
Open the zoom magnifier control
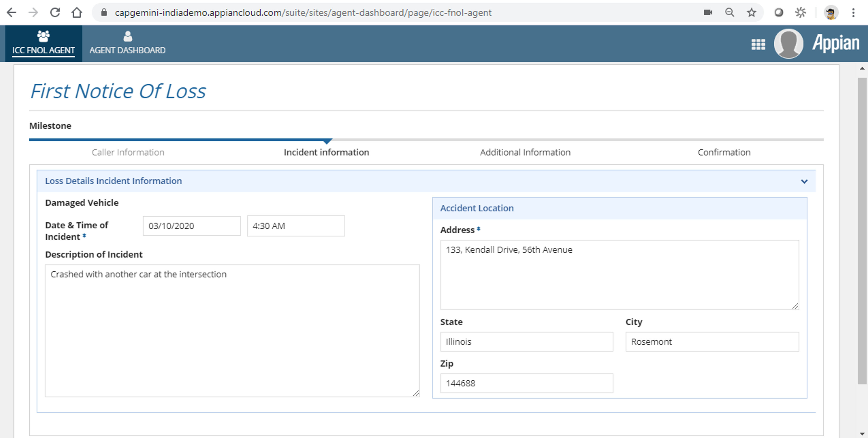pyautogui.click(x=729, y=12)
